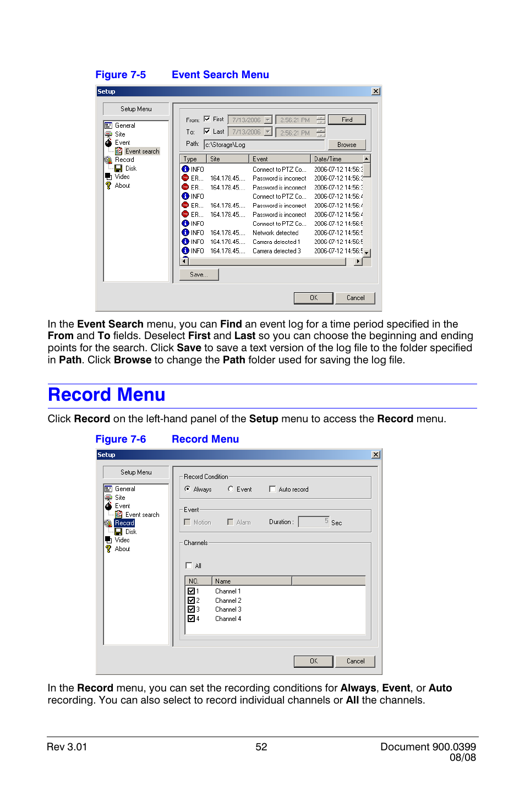Enable the Auto record checkbox
Viewport: 525px width, 812px height.
coord(272,489)
